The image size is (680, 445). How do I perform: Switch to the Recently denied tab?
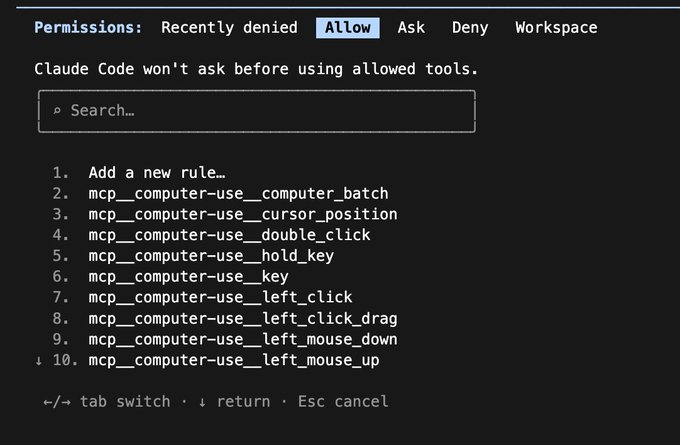[x=229, y=28]
